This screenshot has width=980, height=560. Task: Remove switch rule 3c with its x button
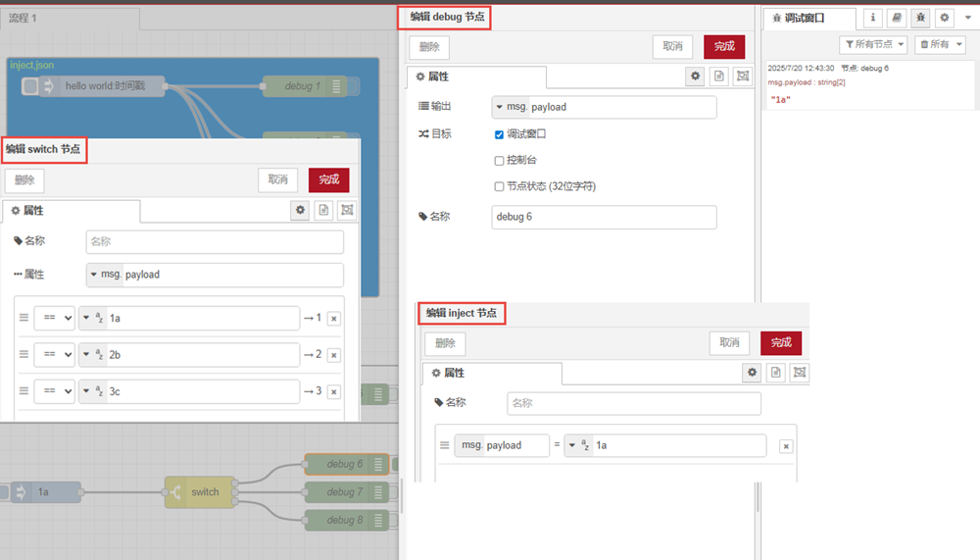[x=334, y=391]
